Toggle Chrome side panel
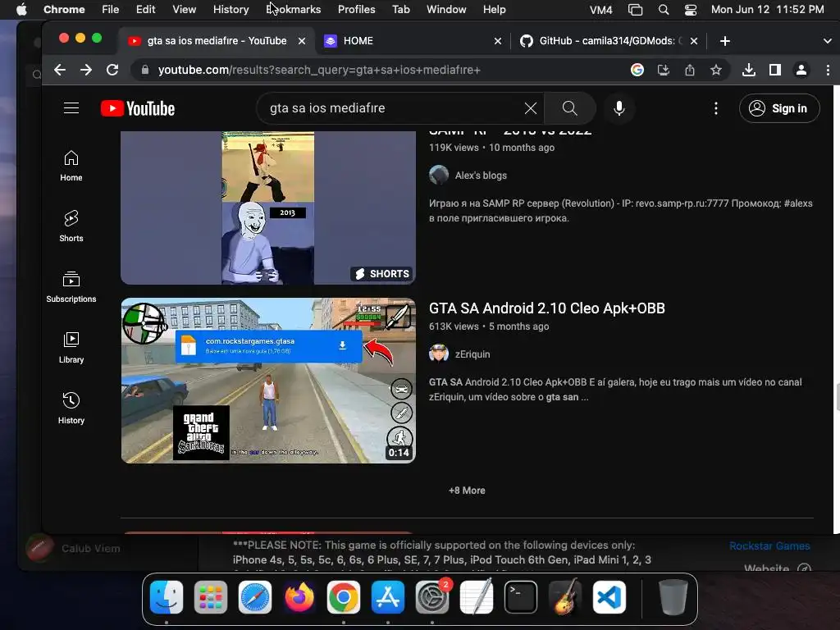Viewport: 840px width, 630px height. [x=774, y=70]
